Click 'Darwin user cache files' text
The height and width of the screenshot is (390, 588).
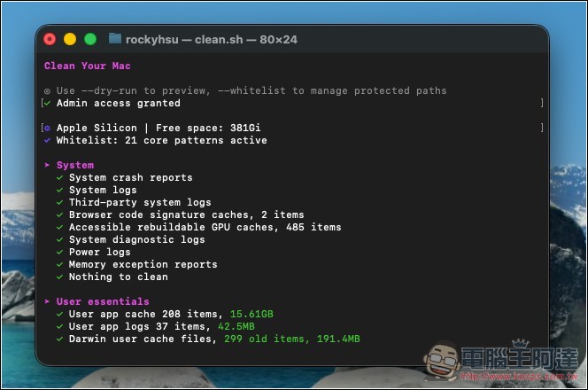tap(141, 339)
